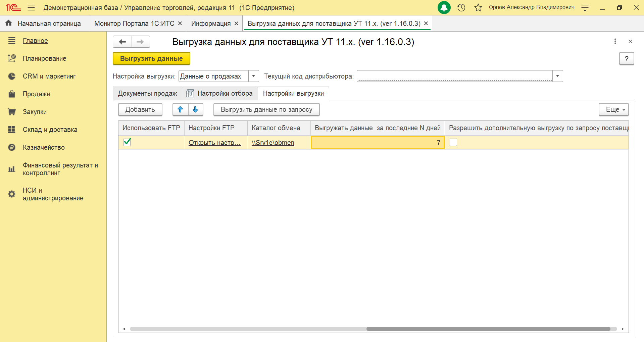Image resolution: width=644 pixels, height=342 pixels.
Task: Open НСИ и администрирование gear icon
Action: click(x=12, y=194)
